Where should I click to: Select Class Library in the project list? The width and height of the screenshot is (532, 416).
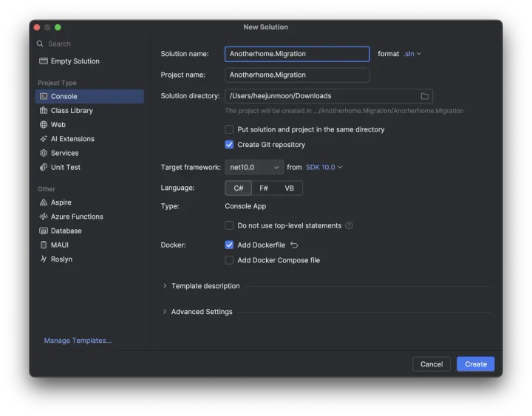(72, 111)
